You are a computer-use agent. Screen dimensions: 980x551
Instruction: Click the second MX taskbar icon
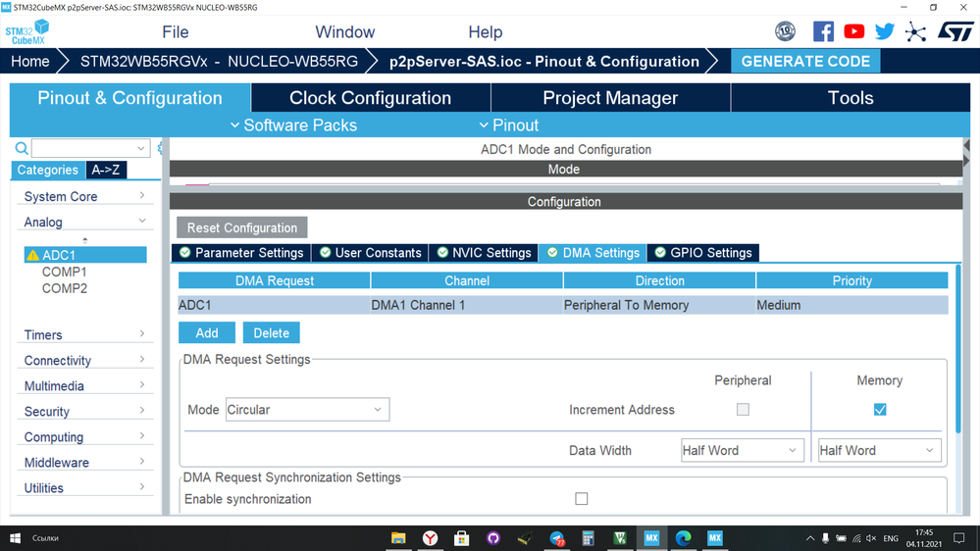pos(715,538)
